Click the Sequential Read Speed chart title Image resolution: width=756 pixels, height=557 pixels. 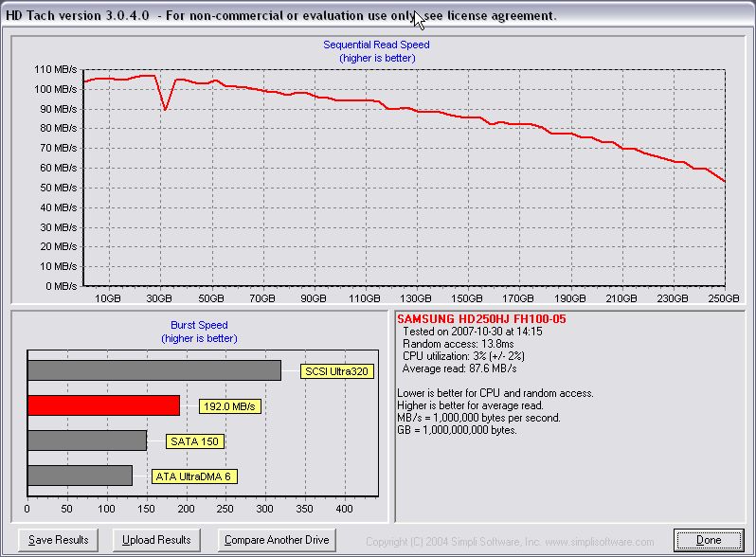pyautogui.click(x=376, y=45)
